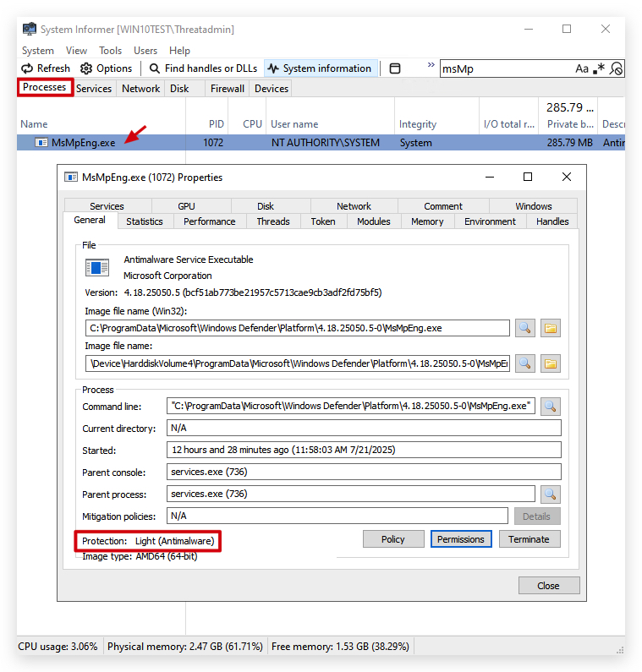Click the Antimalware Service Executable file icon
The image size is (642, 672).
(97, 268)
